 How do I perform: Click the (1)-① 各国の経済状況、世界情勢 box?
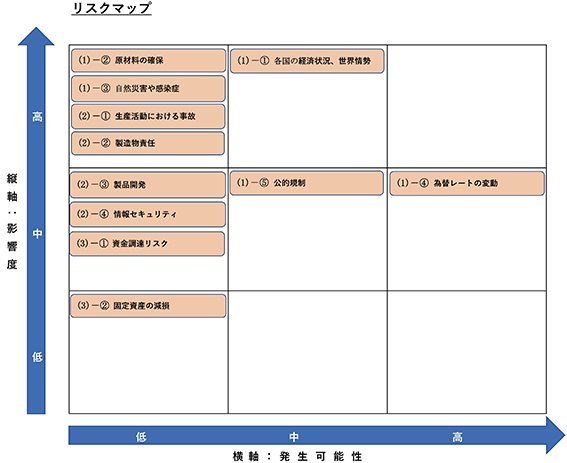(307, 61)
